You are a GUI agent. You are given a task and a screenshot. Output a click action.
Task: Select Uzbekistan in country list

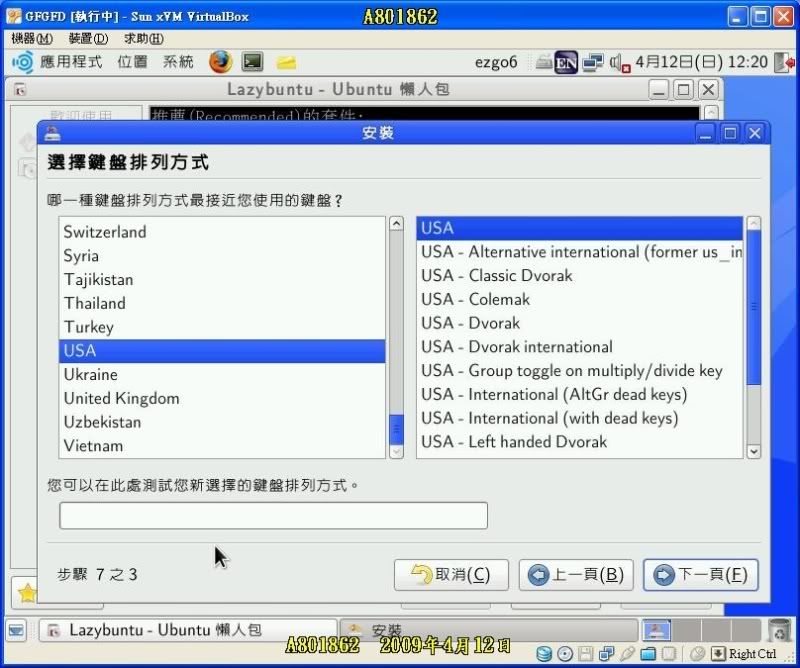pyautogui.click(x=222, y=422)
